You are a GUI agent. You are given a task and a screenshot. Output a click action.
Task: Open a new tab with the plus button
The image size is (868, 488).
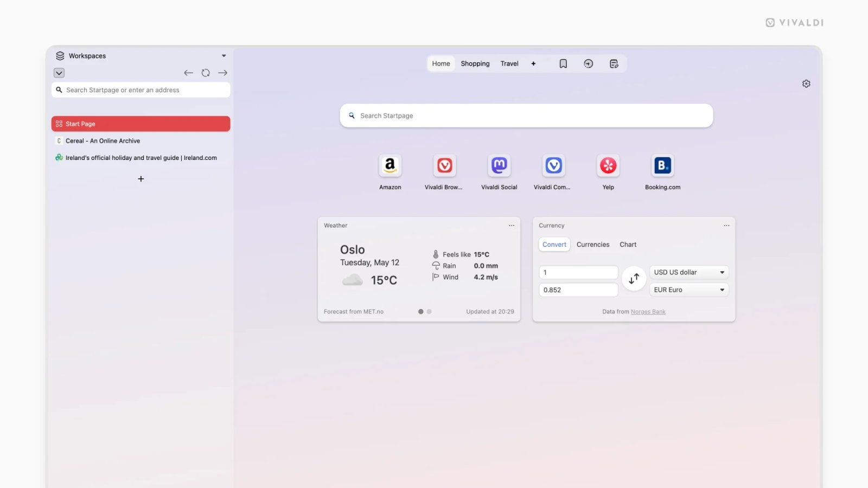141,179
